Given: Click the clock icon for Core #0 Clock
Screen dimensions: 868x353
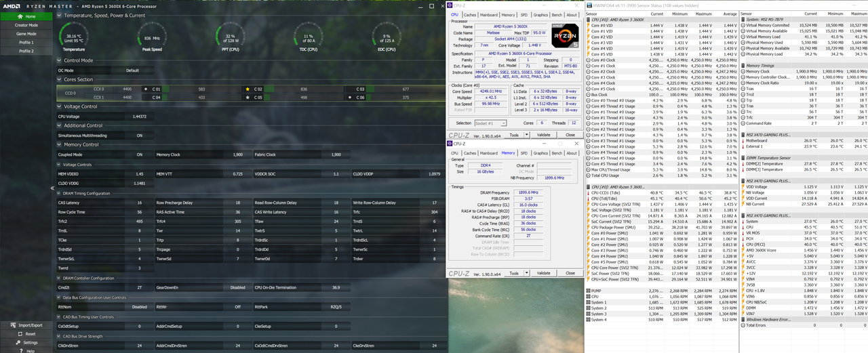Looking at the screenshot, I should click(x=588, y=60).
